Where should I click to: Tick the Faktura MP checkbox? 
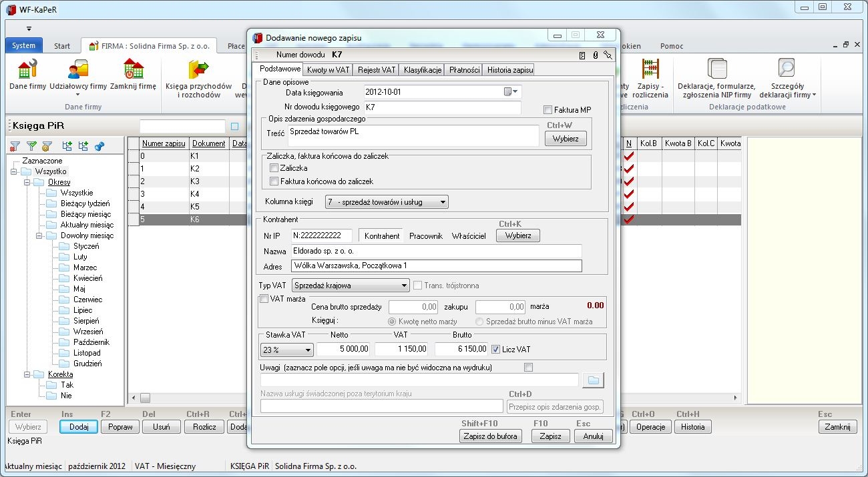(x=548, y=110)
